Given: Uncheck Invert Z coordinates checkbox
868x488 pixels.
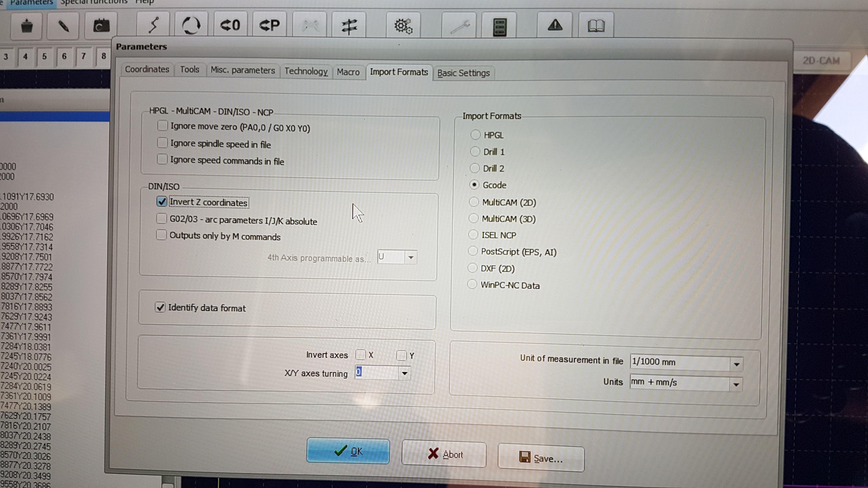Looking at the screenshot, I should click(162, 201).
